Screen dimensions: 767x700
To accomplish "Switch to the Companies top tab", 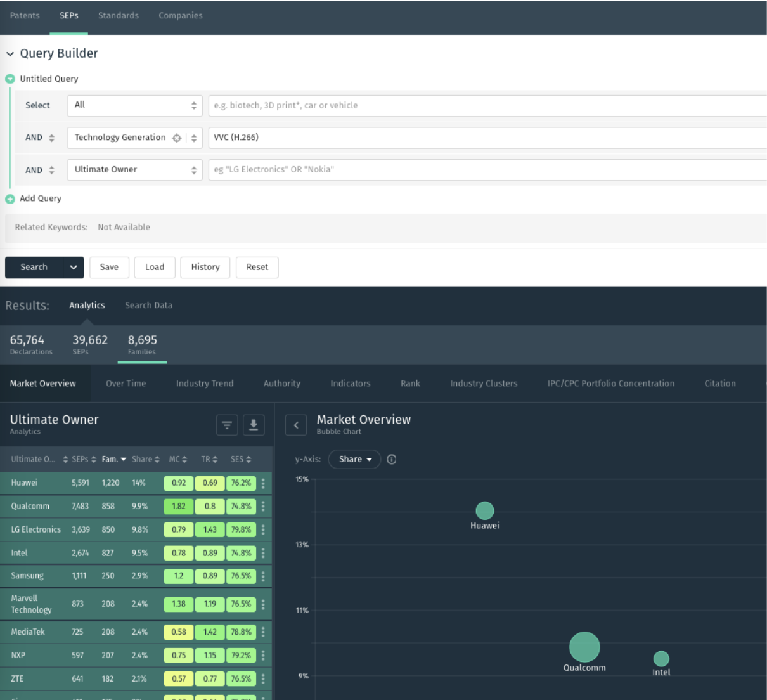I will 181,16.
